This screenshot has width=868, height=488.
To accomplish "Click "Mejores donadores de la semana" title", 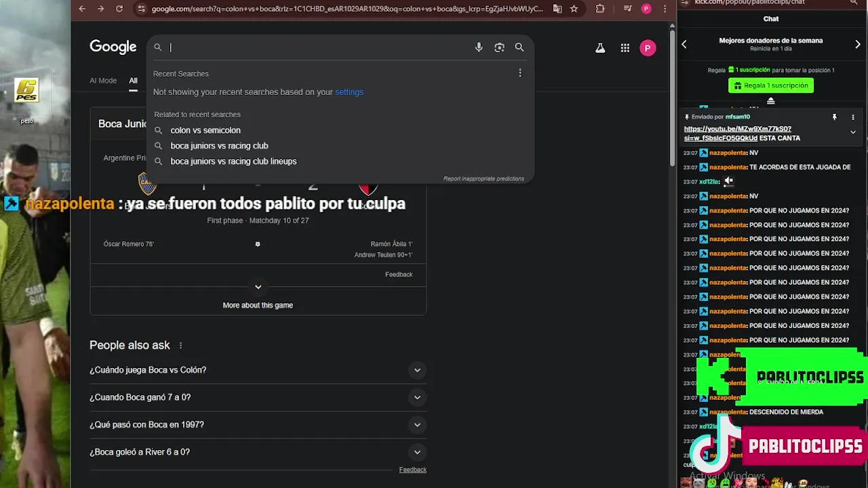I will tap(771, 41).
